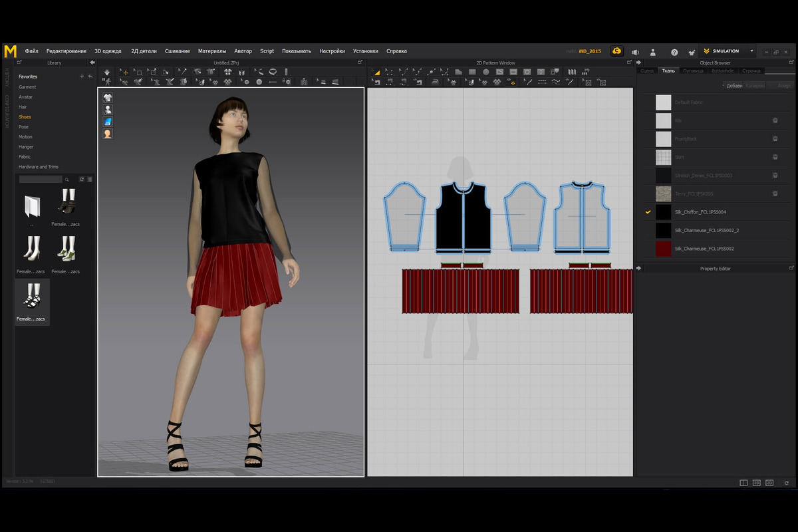The image size is (798, 532).
Task: Click the user profile icon in header
Action: pyautogui.click(x=653, y=51)
